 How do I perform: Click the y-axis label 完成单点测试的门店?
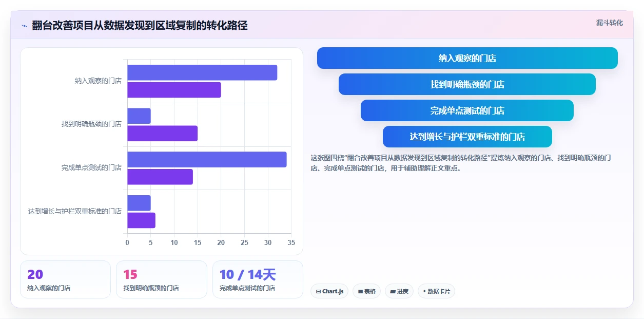(x=91, y=167)
